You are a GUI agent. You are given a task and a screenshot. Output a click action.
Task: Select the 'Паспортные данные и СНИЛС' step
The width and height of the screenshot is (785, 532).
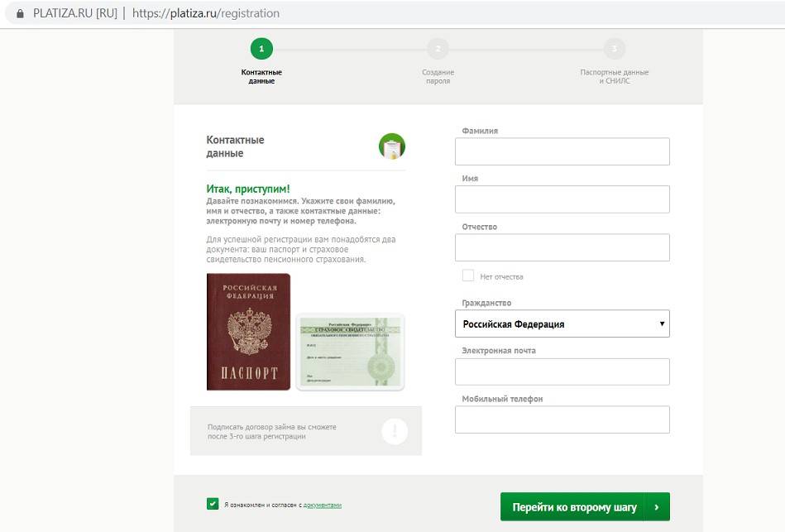(x=614, y=77)
